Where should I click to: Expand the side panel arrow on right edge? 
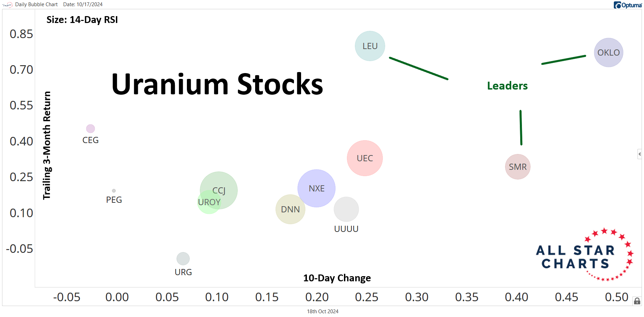click(640, 154)
